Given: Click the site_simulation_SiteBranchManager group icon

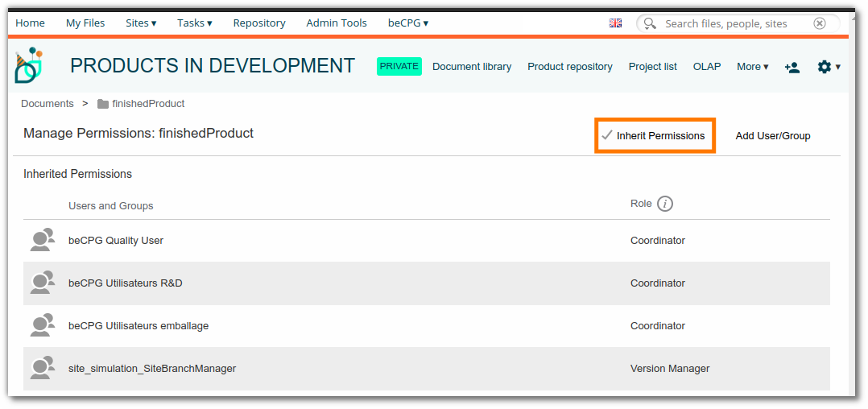Looking at the screenshot, I should click(x=43, y=368).
